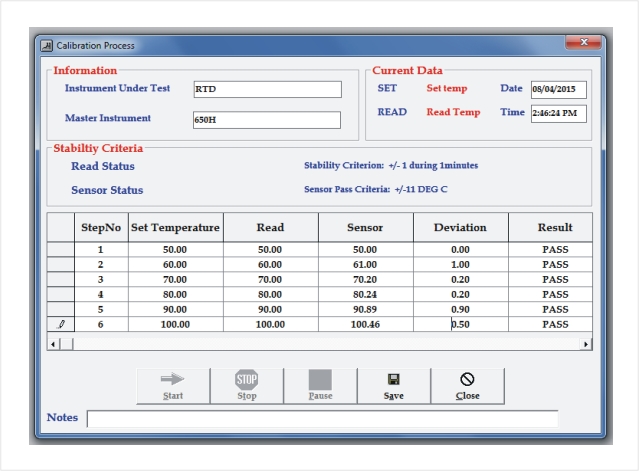Click the Time field showing 2:46:24 PM
Screen dimensions: 639x471
point(559,113)
